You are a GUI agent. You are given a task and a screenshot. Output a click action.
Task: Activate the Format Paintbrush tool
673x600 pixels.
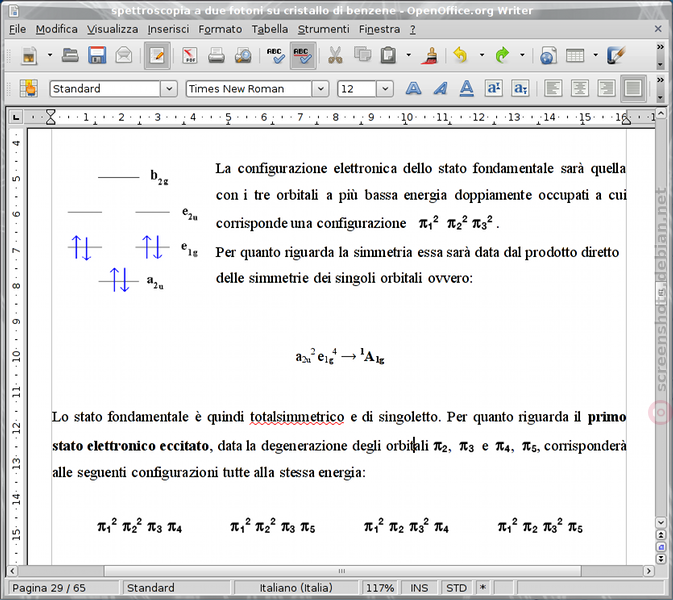pos(430,55)
